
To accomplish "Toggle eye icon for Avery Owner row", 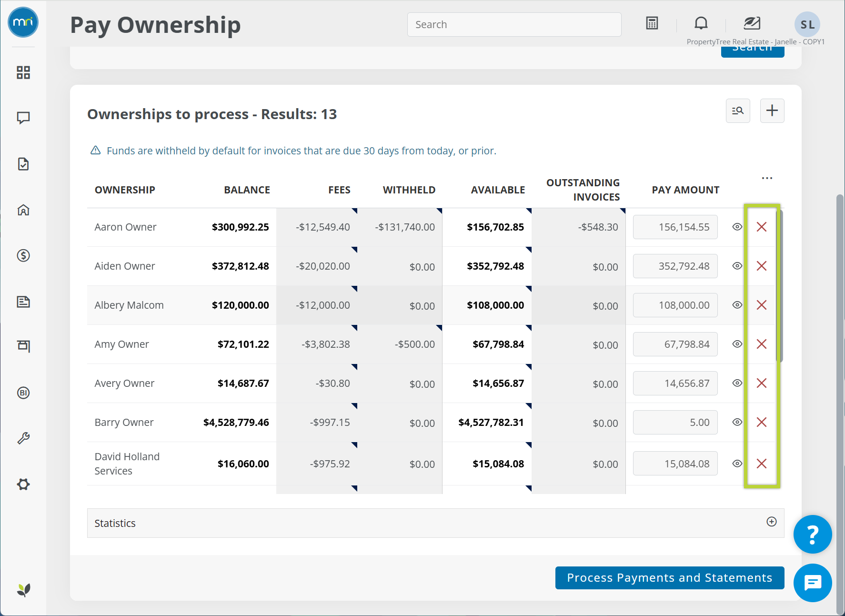I will (737, 383).
